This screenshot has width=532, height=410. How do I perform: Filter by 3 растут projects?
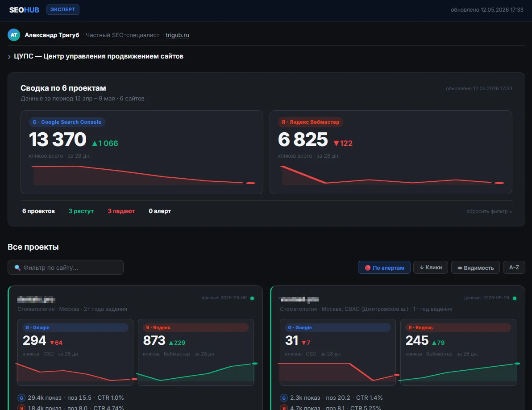point(81,211)
